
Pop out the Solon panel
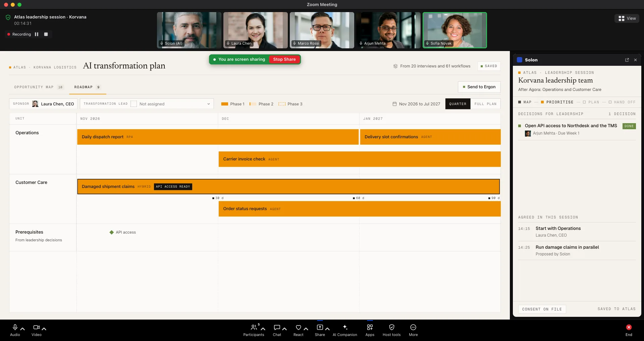[x=627, y=60]
